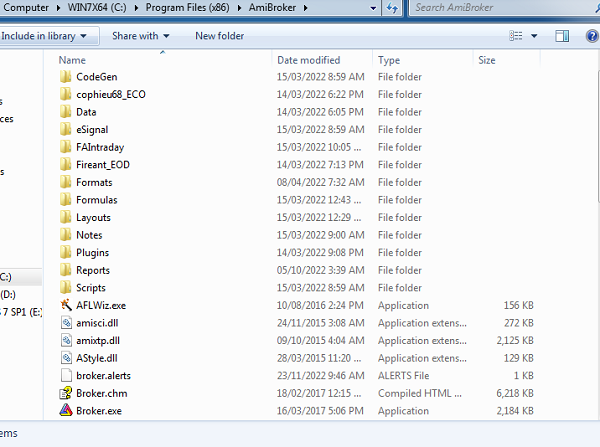The image size is (600, 447).
Task: Select the SP1 (E:) drive in navigation pane
Action: pyautogui.click(x=21, y=312)
